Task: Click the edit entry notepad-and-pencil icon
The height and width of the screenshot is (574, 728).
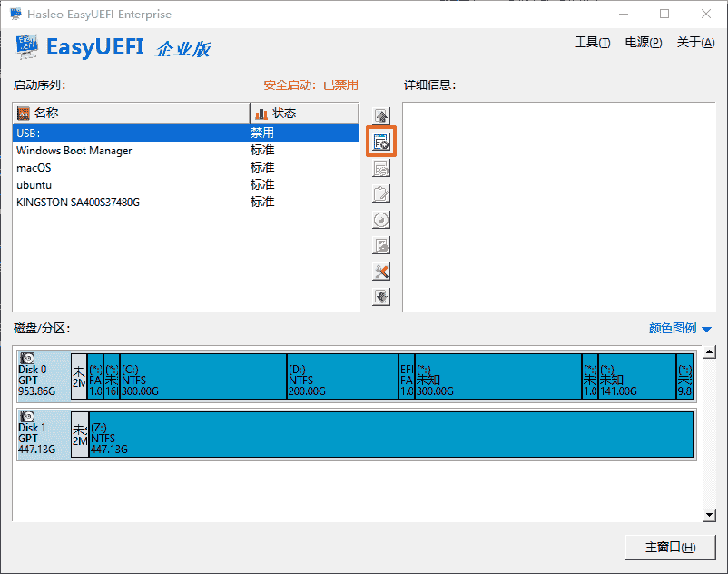Action: tap(381, 193)
